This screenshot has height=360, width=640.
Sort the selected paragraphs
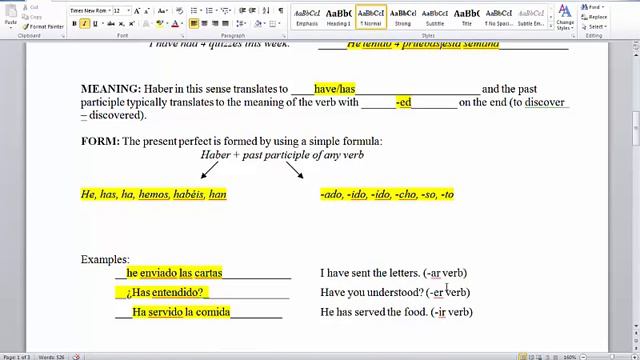tap(266, 11)
